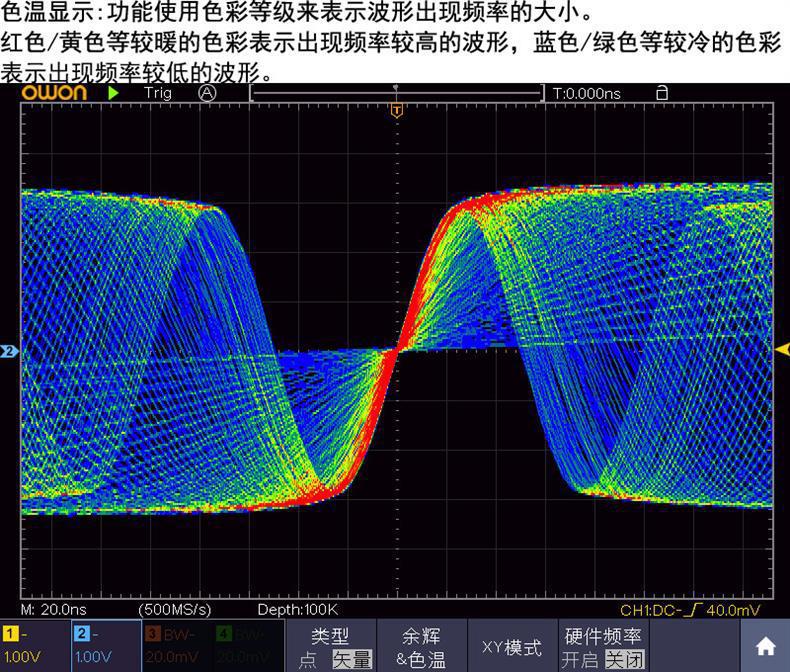Viewport: 790px width, 672px height.
Task: Set hardware frequency to 关闭
Action: coord(625,659)
